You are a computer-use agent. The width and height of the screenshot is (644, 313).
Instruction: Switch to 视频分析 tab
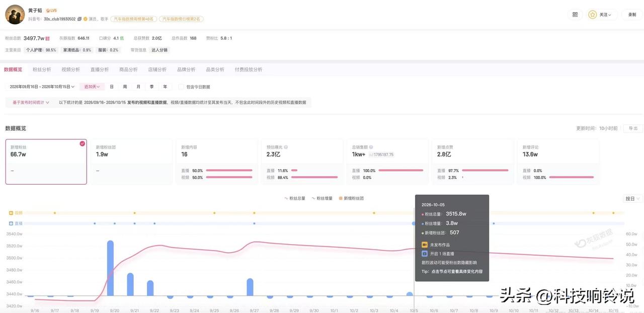tap(70, 69)
